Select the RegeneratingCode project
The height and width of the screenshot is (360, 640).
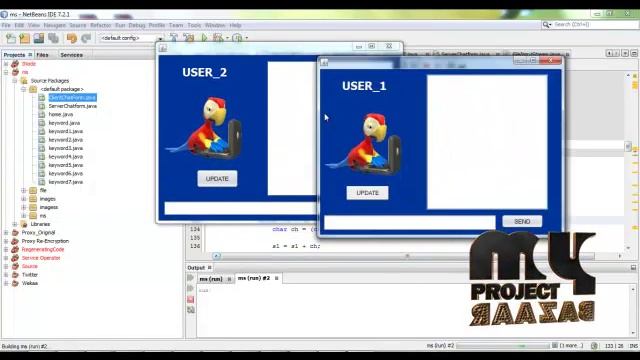pyautogui.click(x=43, y=249)
